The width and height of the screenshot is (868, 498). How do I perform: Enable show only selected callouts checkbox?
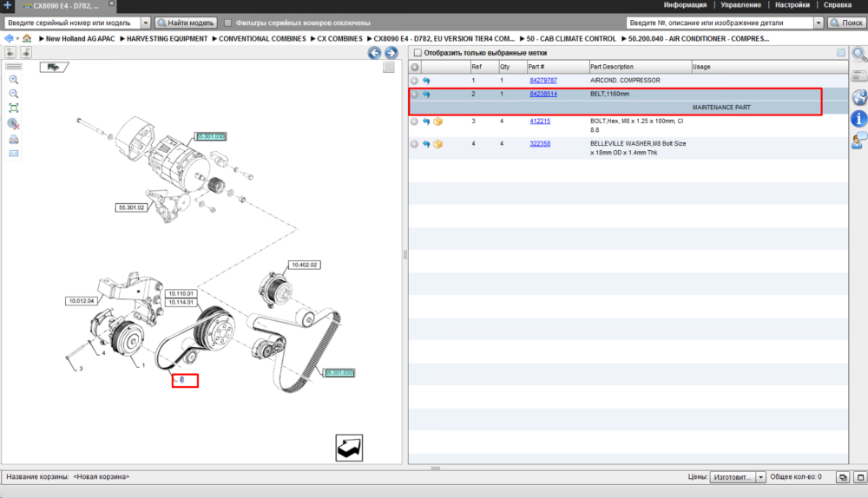coord(418,53)
